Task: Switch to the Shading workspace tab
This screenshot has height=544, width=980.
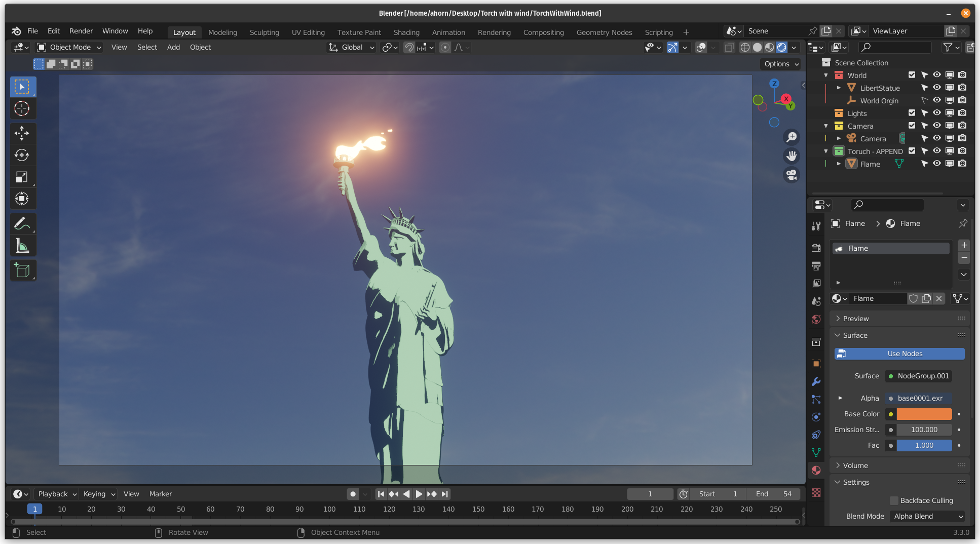Action: pos(406,32)
